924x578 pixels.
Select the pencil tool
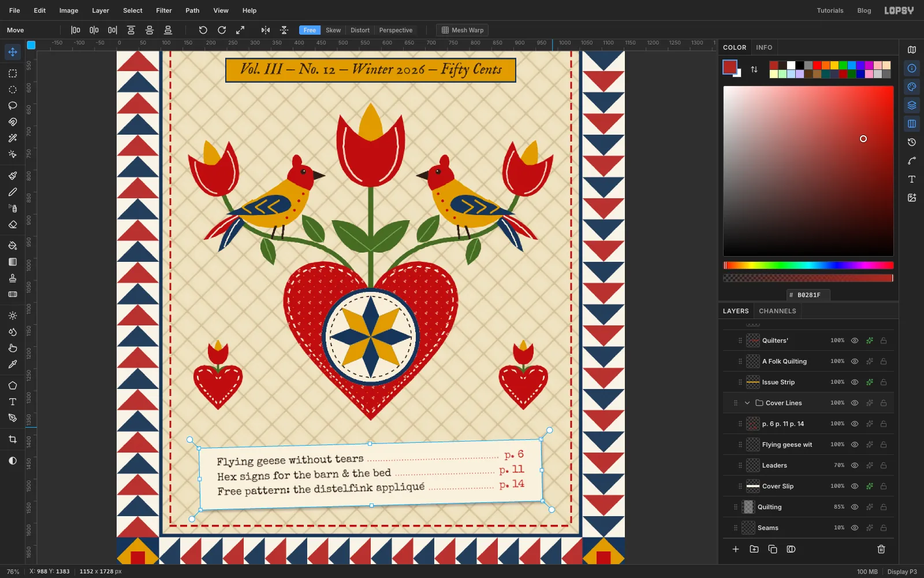tap(13, 192)
